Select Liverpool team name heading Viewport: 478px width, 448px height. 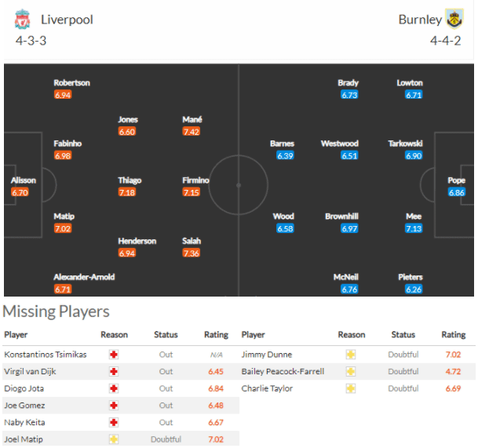click(66, 19)
